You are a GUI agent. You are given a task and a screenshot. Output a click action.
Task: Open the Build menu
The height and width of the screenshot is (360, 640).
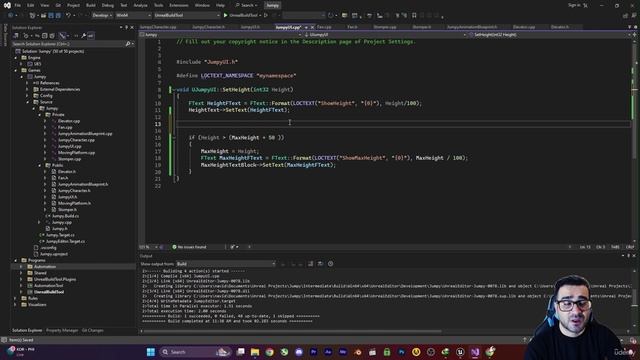click(91, 5)
